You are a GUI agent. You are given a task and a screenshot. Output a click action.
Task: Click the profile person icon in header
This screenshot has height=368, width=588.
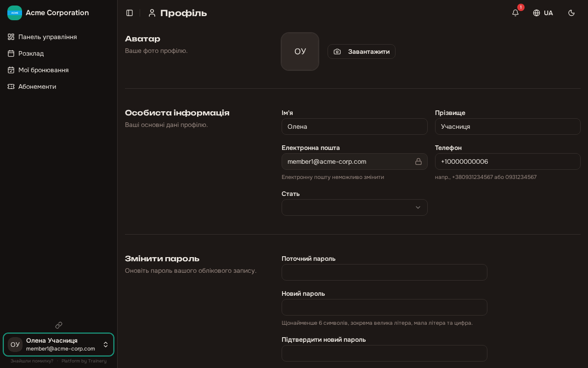point(152,13)
